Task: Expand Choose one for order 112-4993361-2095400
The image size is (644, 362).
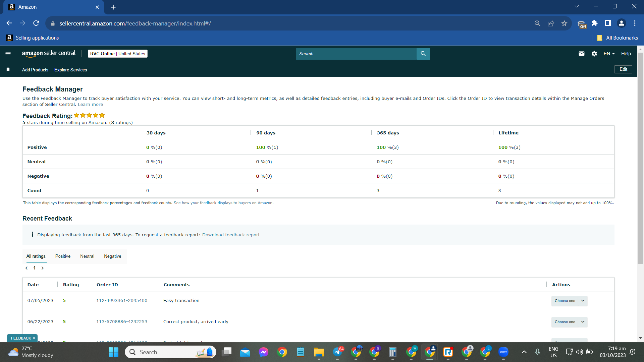Action: [x=569, y=301]
